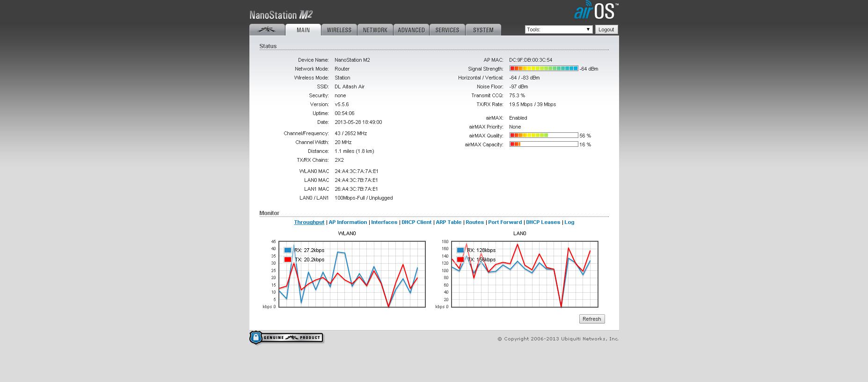Click the Genuine Product badge
The width and height of the screenshot is (868, 382).
click(x=286, y=338)
